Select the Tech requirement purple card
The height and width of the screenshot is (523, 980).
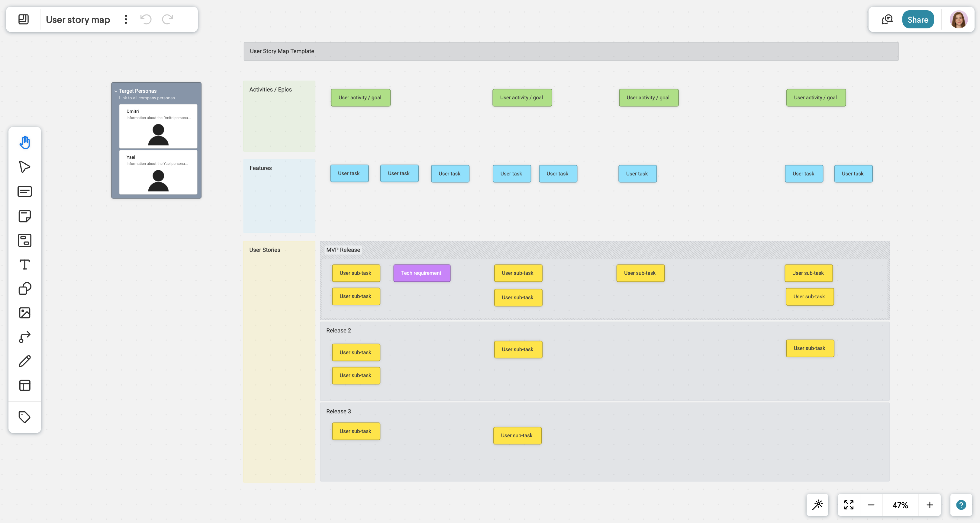[x=421, y=273]
